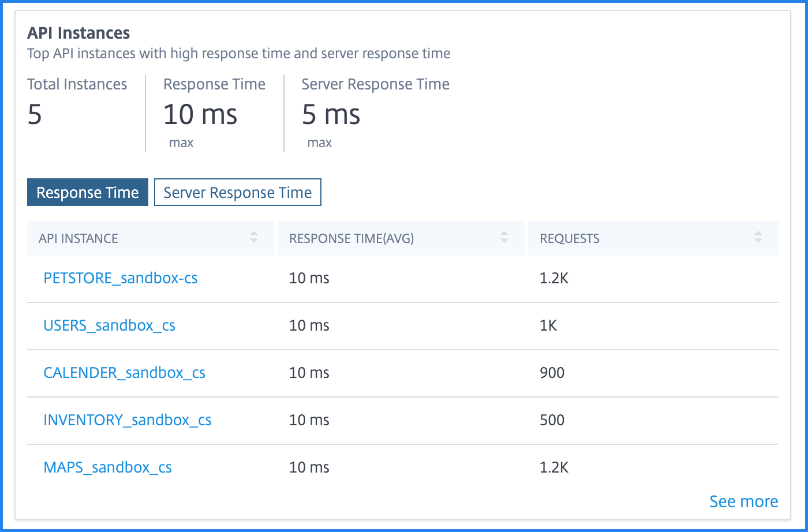Open USERS_sandbox_cs instance
Screen dimensions: 808x532
(x=110, y=325)
